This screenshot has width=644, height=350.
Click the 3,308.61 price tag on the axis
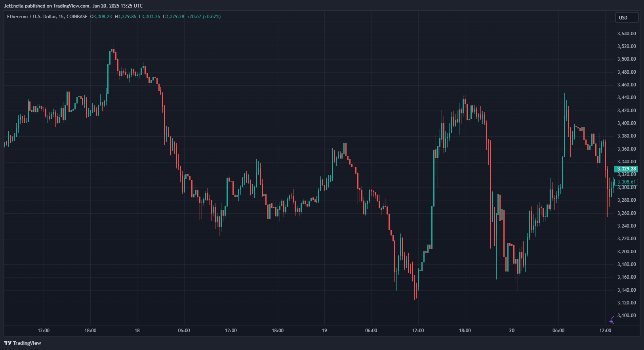(626, 182)
